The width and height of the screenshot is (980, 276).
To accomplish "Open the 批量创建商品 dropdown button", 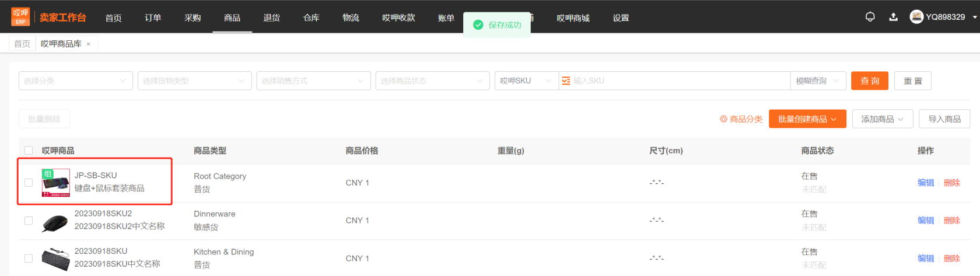I will [x=807, y=119].
